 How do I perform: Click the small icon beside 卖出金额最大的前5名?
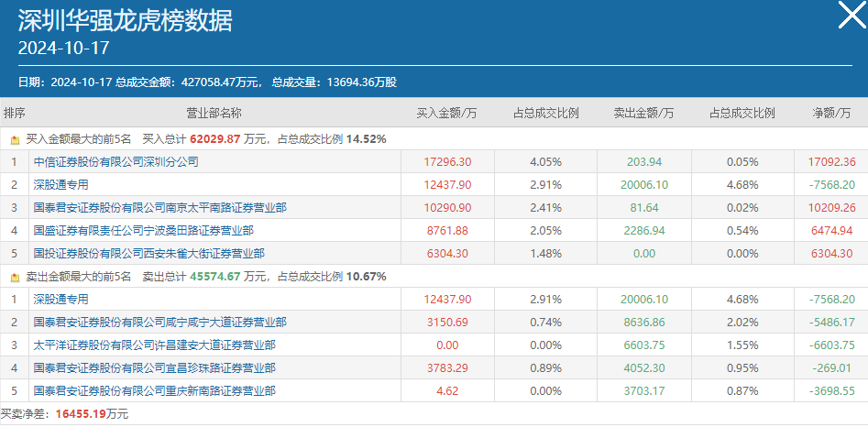[x=15, y=277]
